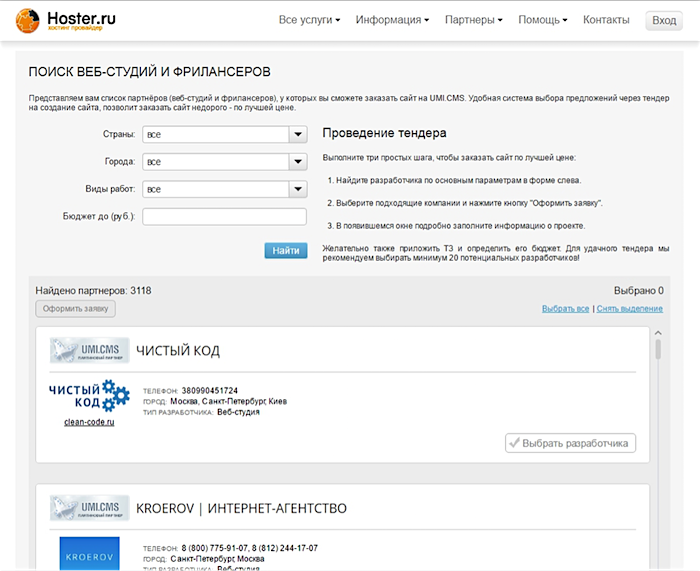Open the Города dropdown

224,161
